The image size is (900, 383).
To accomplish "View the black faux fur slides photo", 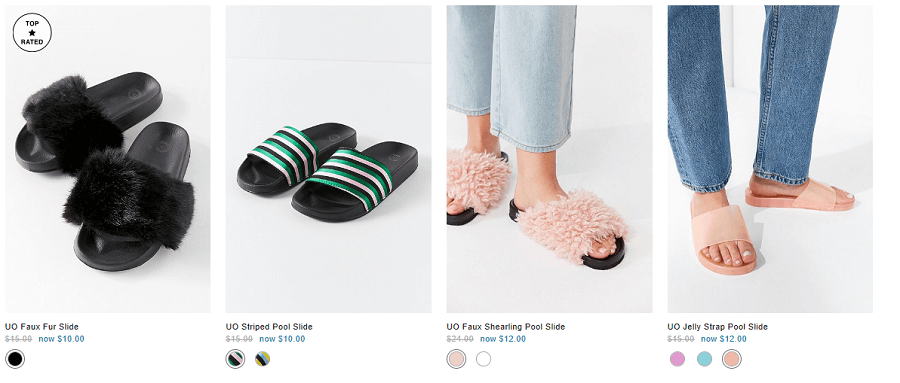I will coord(108,159).
